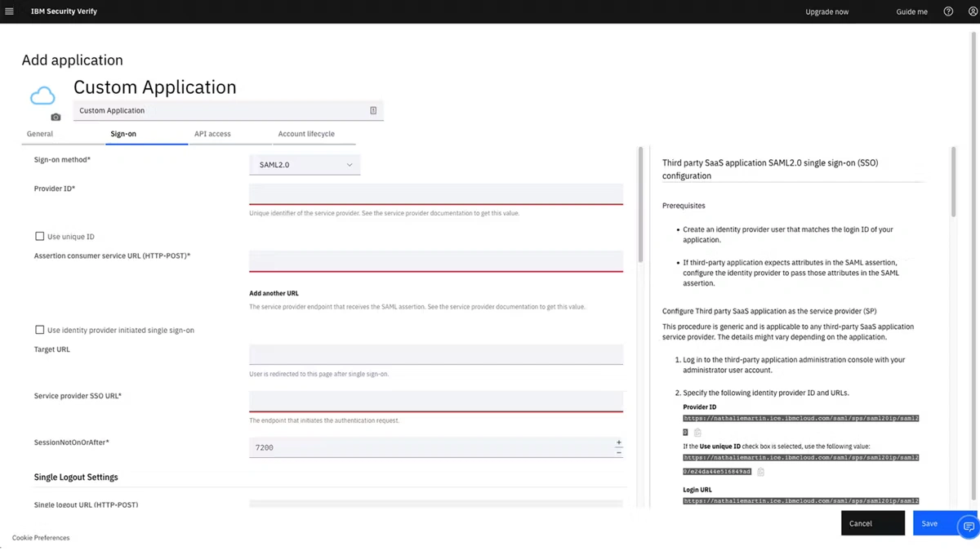Increase SessionNotOnOrAfter value with plus
Image resolution: width=980 pixels, height=551 pixels.
[618, 442]
